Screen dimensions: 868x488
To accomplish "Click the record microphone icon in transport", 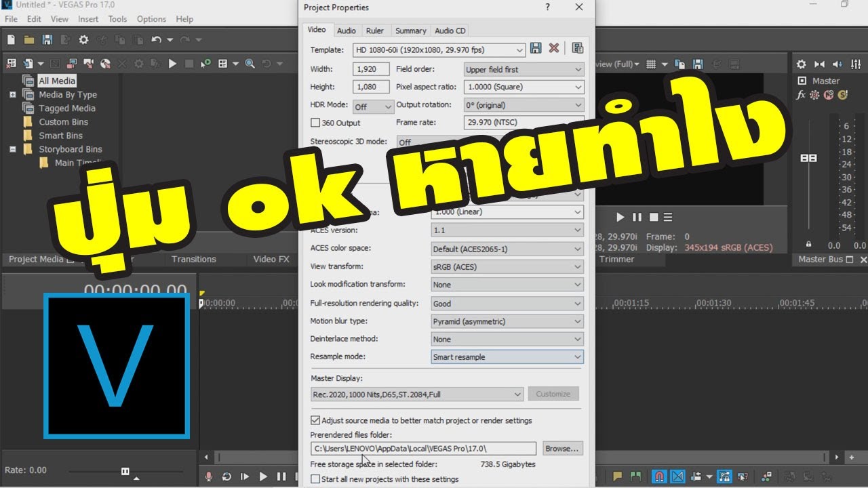I will click(209, 477).
